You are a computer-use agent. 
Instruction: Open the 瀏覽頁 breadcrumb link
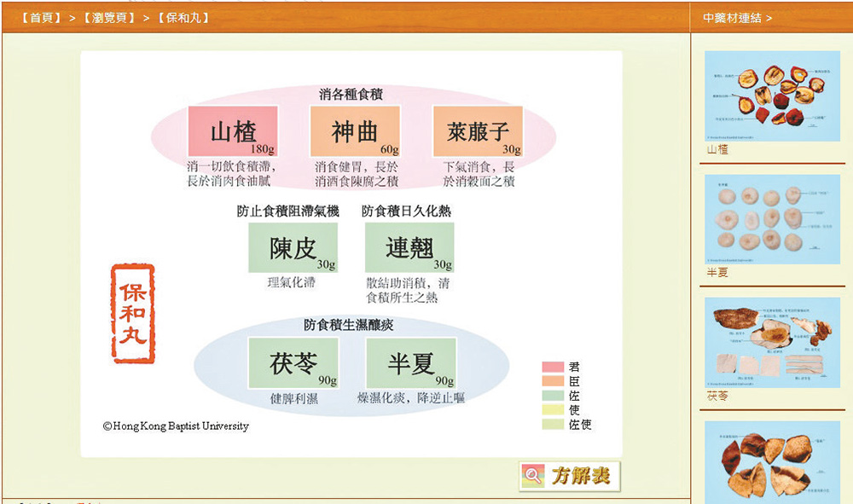109,17
